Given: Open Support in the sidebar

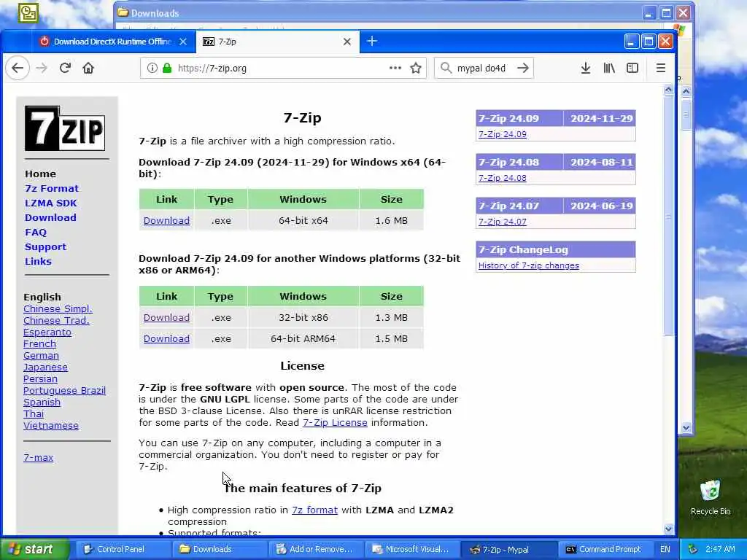Looking at the screenshot, I should click(46, 247).
